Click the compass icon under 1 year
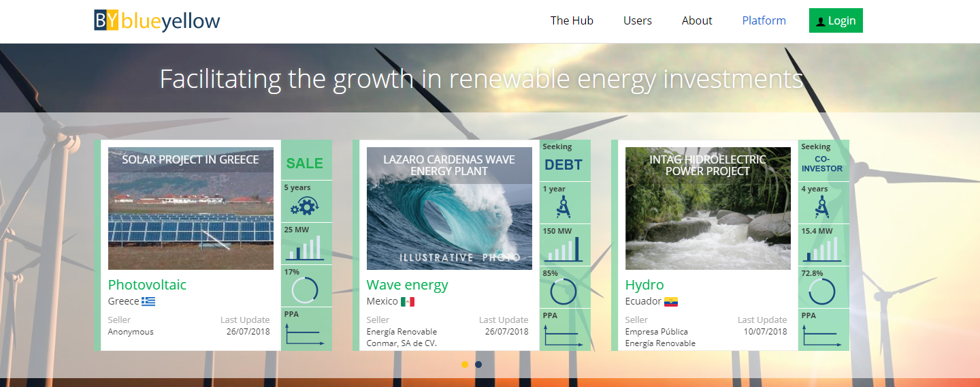Viewport: 980px width, 387px height. (563, 206)
